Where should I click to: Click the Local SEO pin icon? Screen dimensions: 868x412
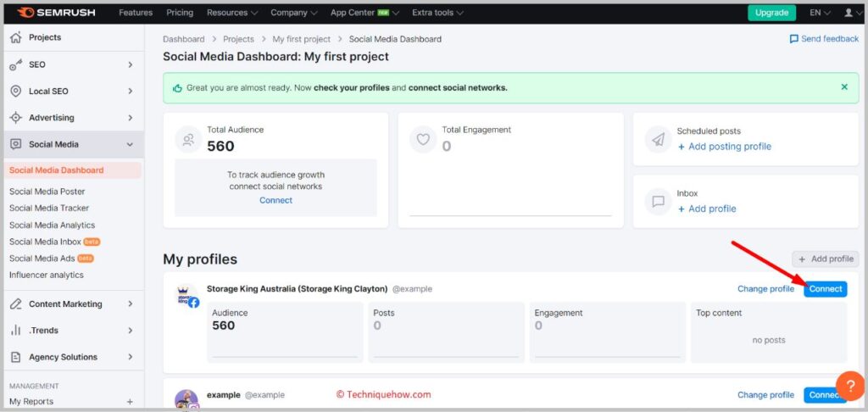tap(16, 92)
